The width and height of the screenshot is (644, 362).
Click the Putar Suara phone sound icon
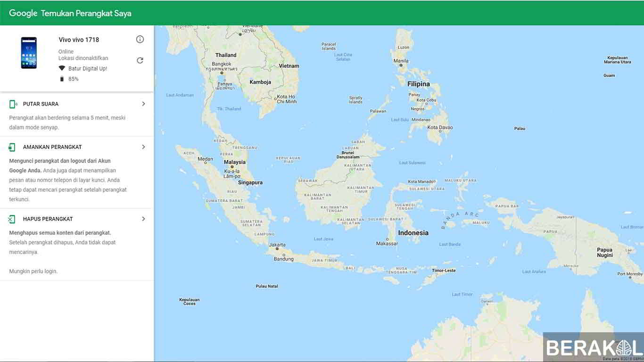tap(13, 104)
